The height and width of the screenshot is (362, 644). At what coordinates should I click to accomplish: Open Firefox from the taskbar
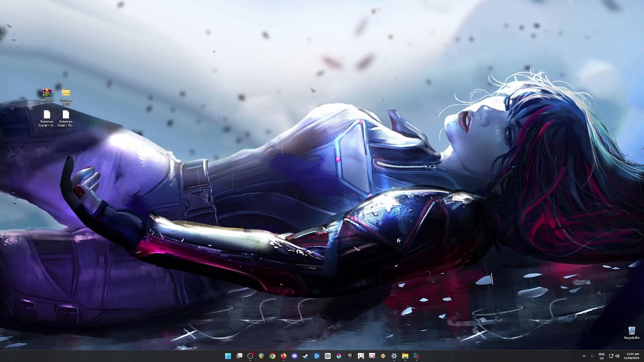283,356
